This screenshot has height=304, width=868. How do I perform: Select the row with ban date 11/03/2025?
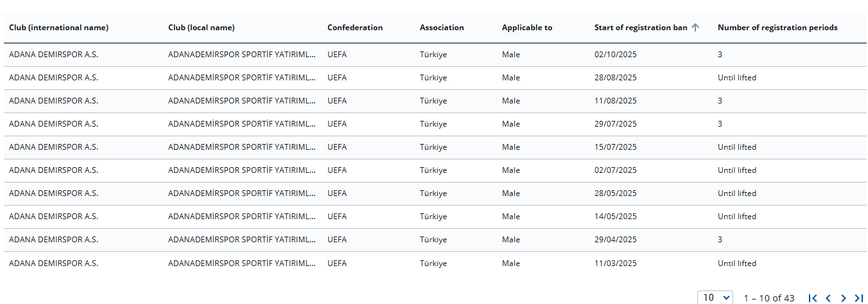pos(615,264)
